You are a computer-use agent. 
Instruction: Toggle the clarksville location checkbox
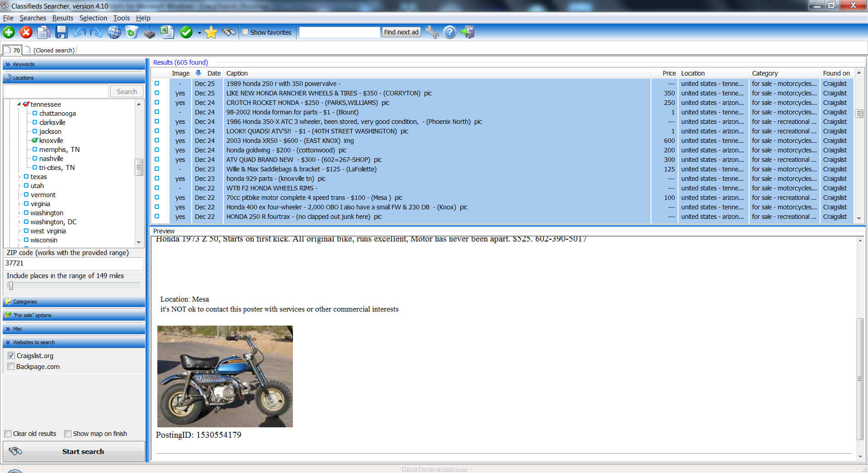[x=35, y=122]
